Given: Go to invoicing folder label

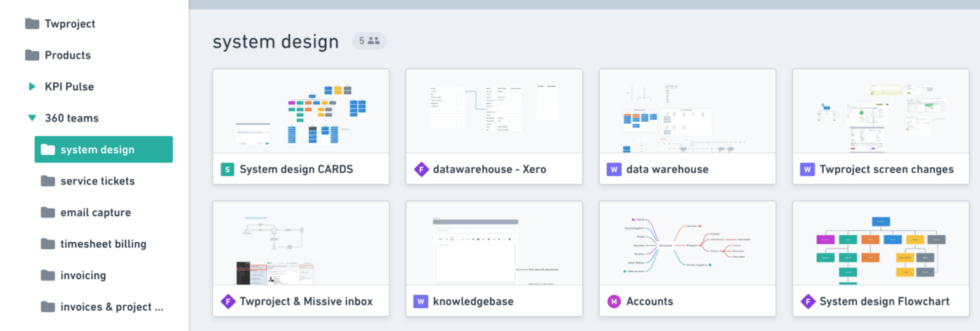Looking at the screenshot, I should [83, 276].
